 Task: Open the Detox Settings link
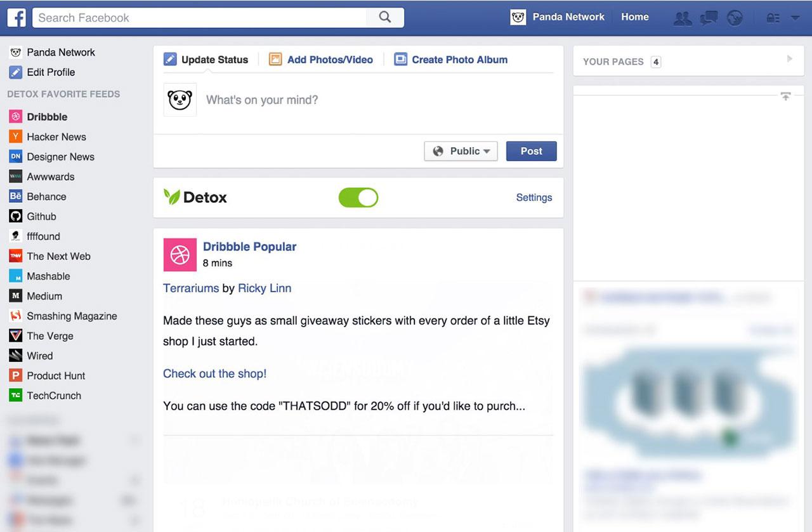534,197
